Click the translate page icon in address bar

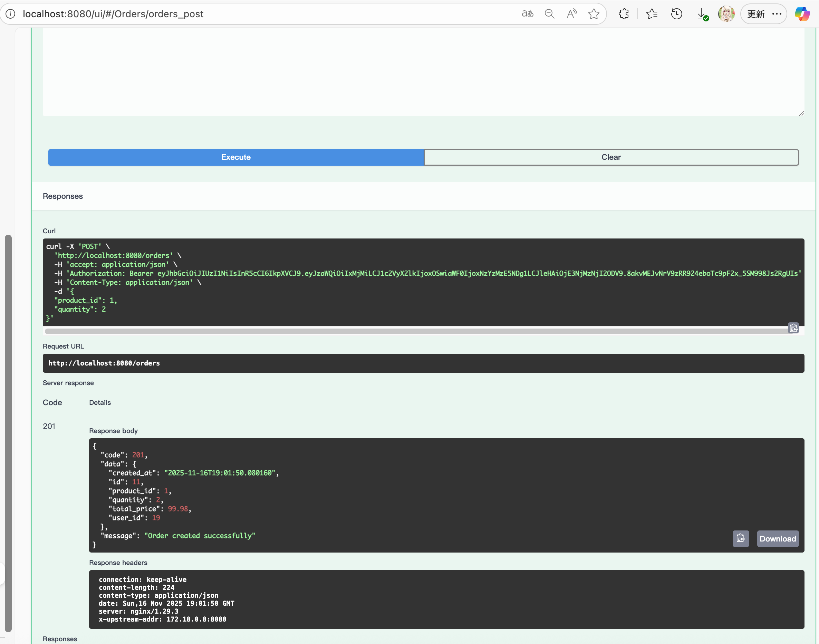click(x=527, y=14)
